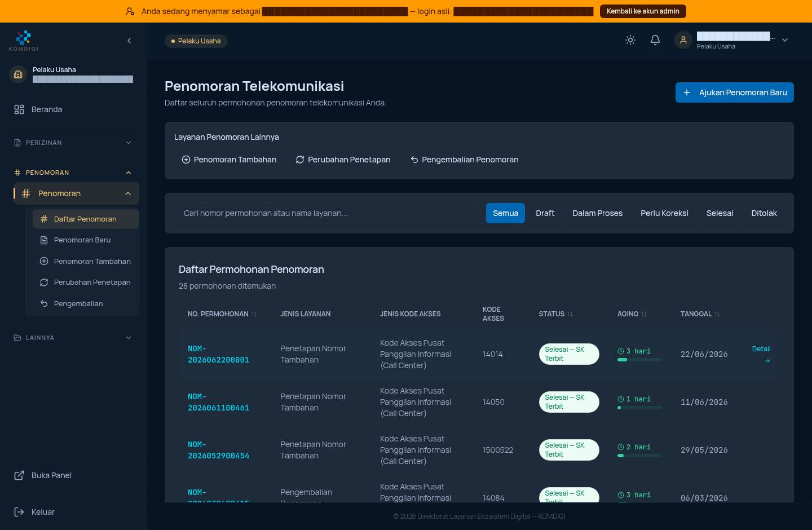Click request number NOM-2026052900454

(218, 450)
